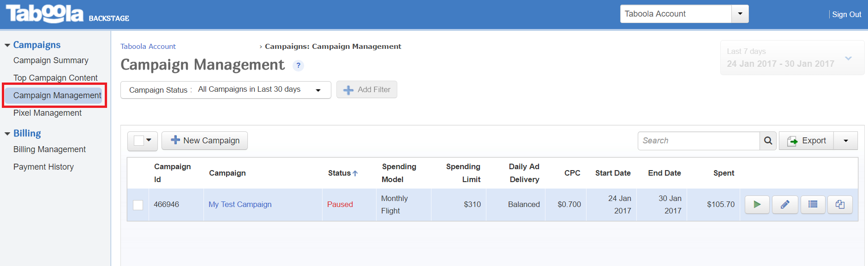This screenshot has width=868, height=266.
Task: Go to Pixel Management in sidebar
Action: (x=48, y=113)
